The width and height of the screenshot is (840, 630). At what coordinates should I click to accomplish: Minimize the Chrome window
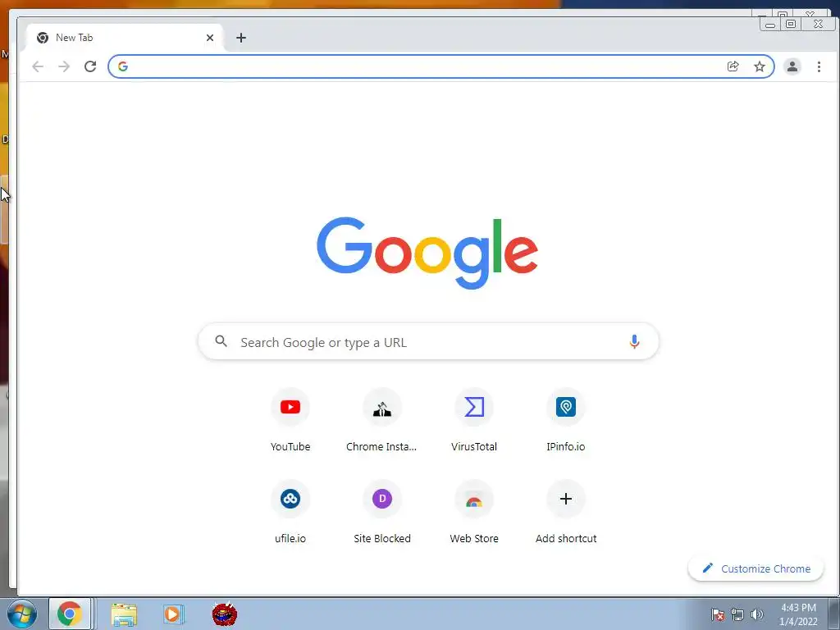(769, 24)
